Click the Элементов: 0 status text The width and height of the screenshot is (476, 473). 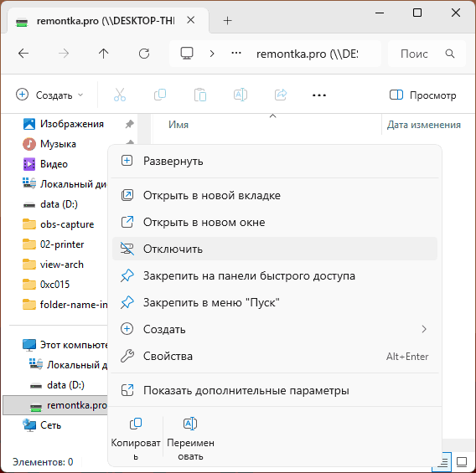[x=43, y=462]
